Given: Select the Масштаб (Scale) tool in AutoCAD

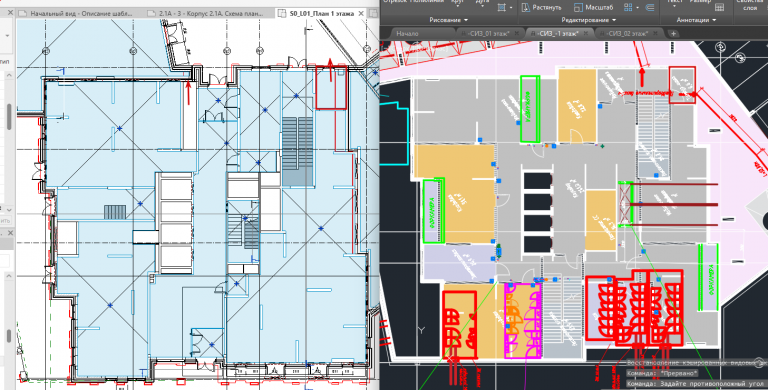Looking at the screenshot, I should (x=593, y=7).
